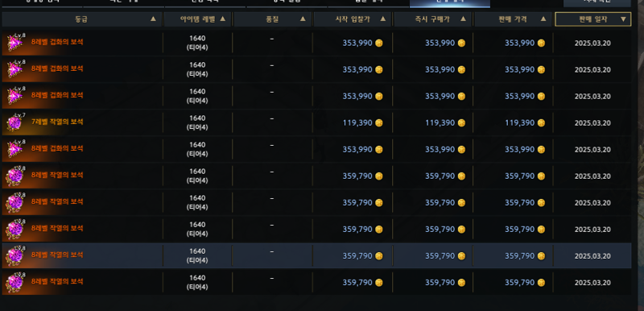Sort using the 즉시 구매가 arrow

pyautogui.click(x=464, y=19)
